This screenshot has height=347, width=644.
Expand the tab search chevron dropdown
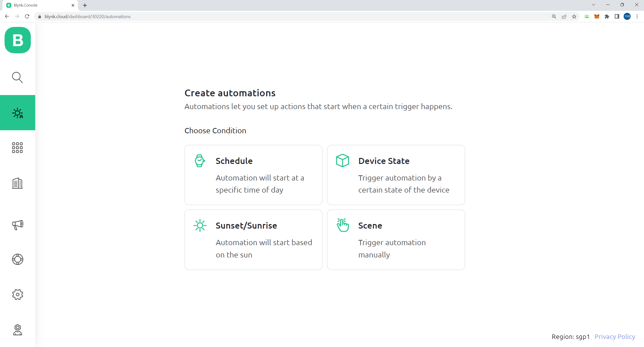pos(593,5)
